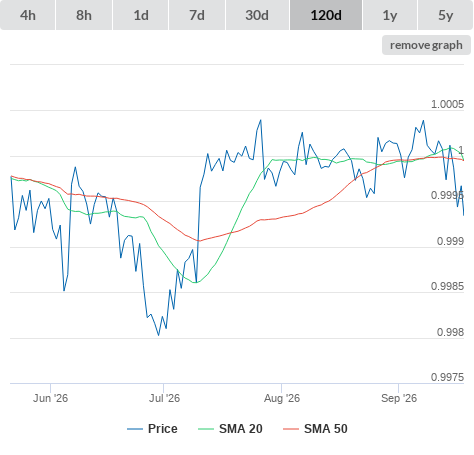Click the 0.998 y-axis label
This screenshot has width=474, height=455.
(x=450, y=332)
